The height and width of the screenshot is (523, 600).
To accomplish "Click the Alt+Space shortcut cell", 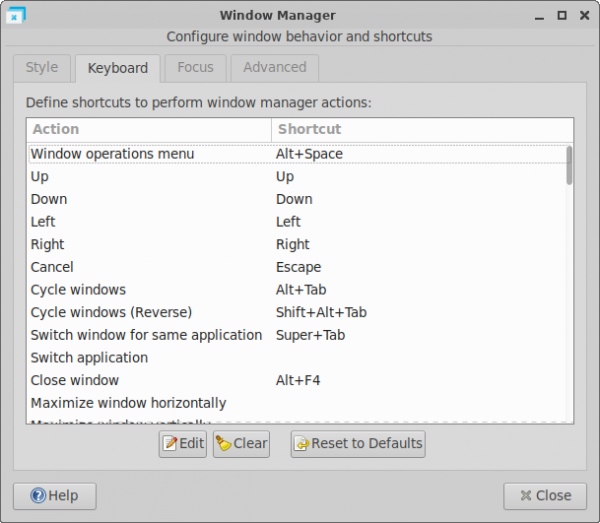I will pyautogui.click(x=309, y=154).
